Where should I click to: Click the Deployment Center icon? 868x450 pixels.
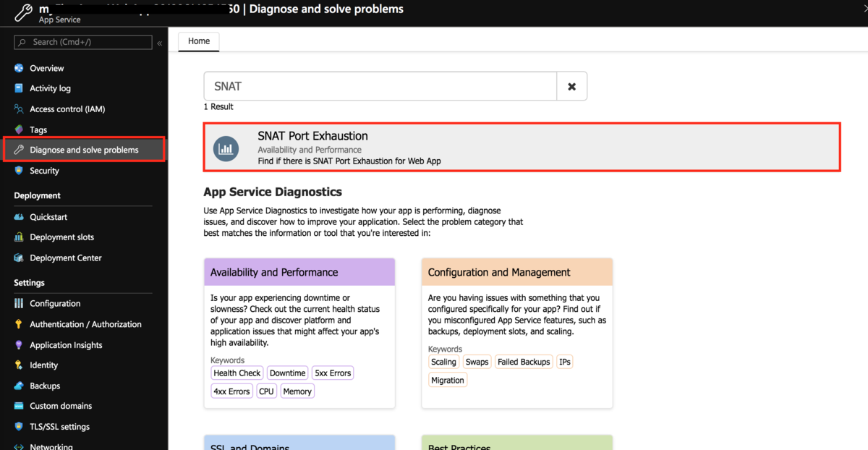pyautogui.click(x=20, y=258)
